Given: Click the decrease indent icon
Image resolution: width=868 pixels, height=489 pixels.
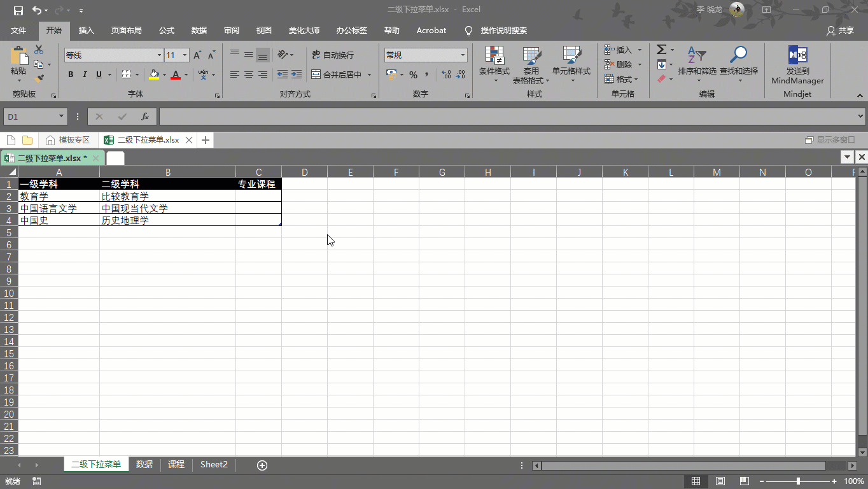Looking at the screenshot, I should [x=283, y=74].
